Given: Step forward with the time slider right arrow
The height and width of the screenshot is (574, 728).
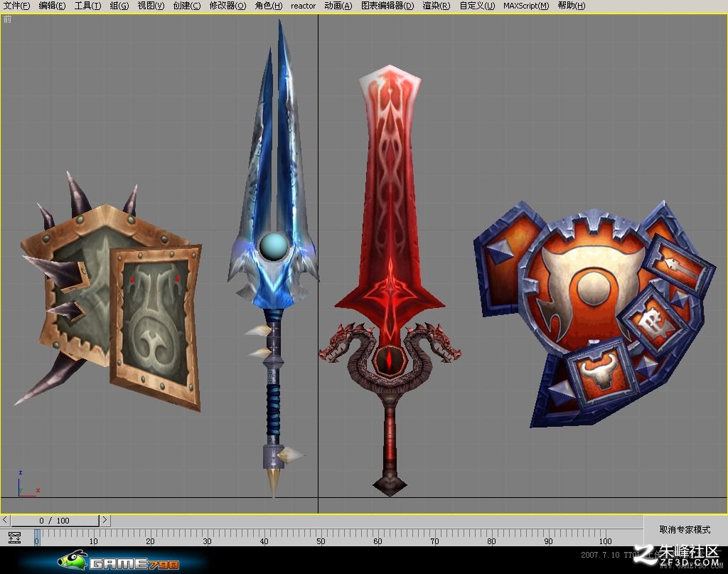Looking at the screenshot, I should (x=105, y=520).
